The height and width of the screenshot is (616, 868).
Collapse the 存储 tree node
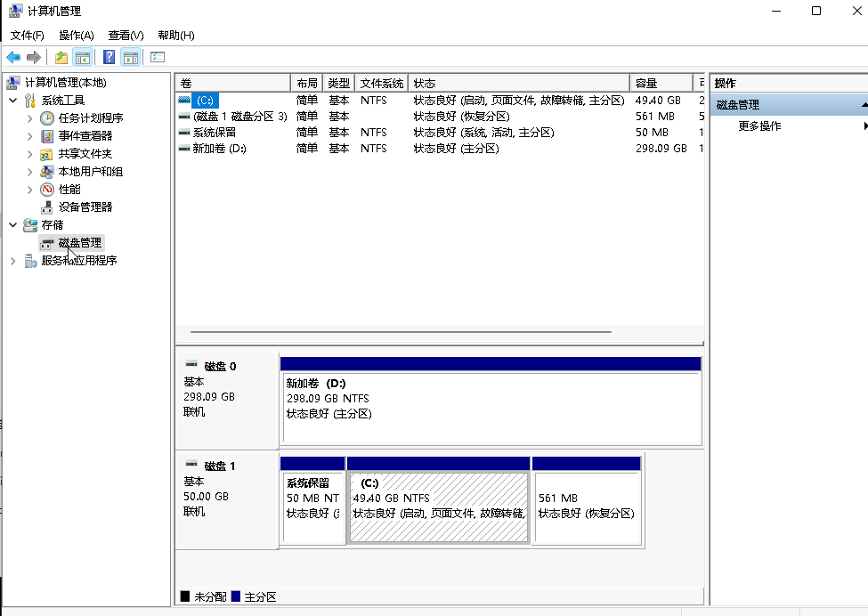coord(13,224)
